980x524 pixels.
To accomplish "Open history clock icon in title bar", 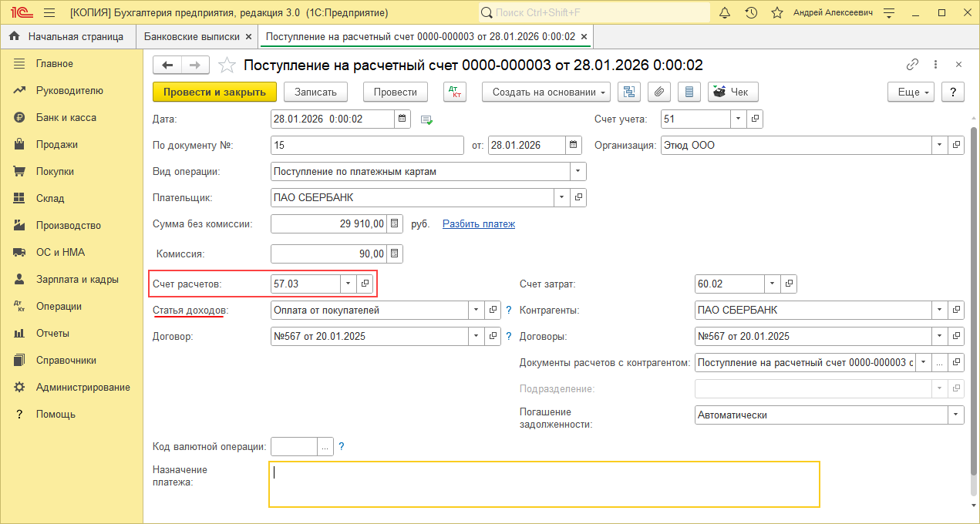I will 751,13.
